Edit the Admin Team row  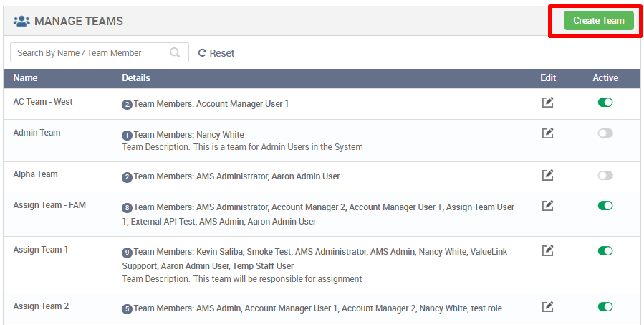click(547, 133)
